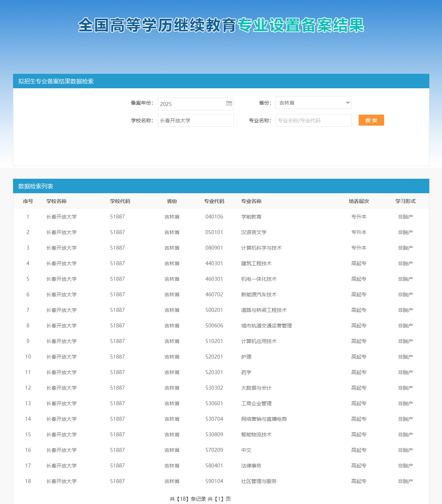The height and width of the screenshot is (504, 442).
Task: Focus the 专业名称 search input
Action: click(313, 120)
